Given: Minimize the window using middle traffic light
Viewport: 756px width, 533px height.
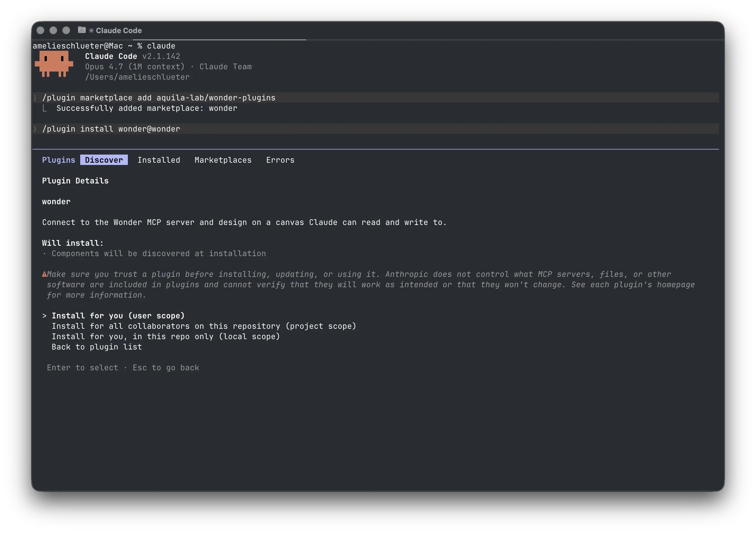Looking at the screenshot, I should click(53, 30).
